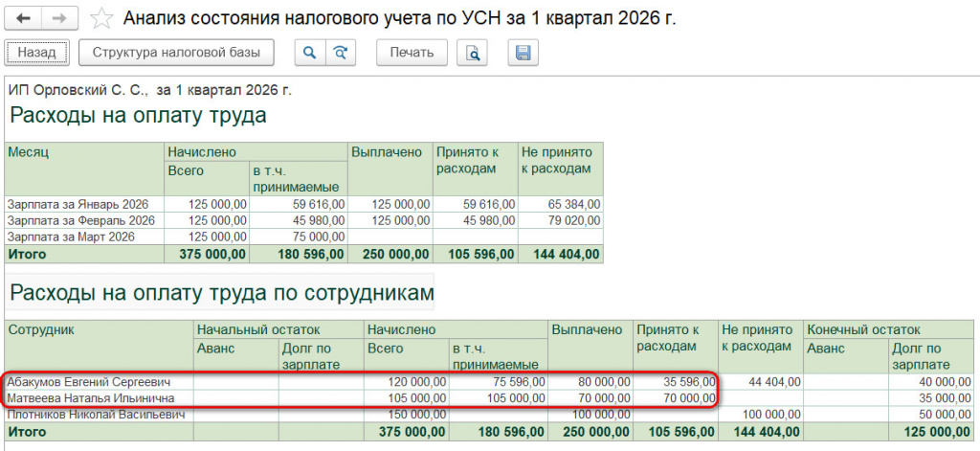
Task: Open the search magnifier icon
Action: 309,53
